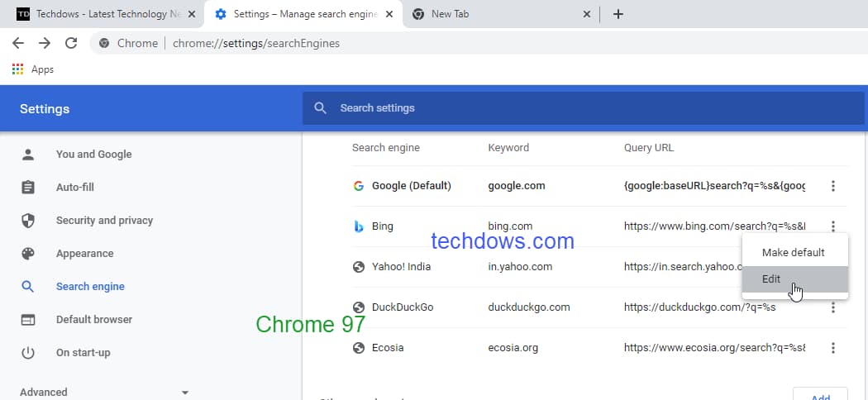
Task: Open more actions for Ecosia row
Action: [832, 348]
